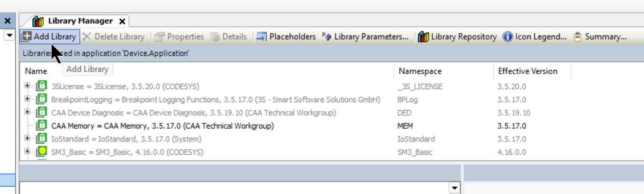Select the Library Manager tab
Viewport: 644px width, 194px height.
[80, 21]
